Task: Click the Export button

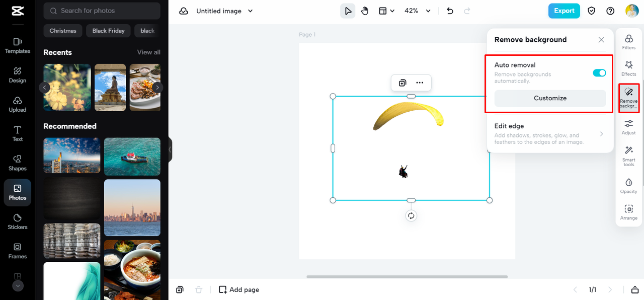Action: pos(564,11)
